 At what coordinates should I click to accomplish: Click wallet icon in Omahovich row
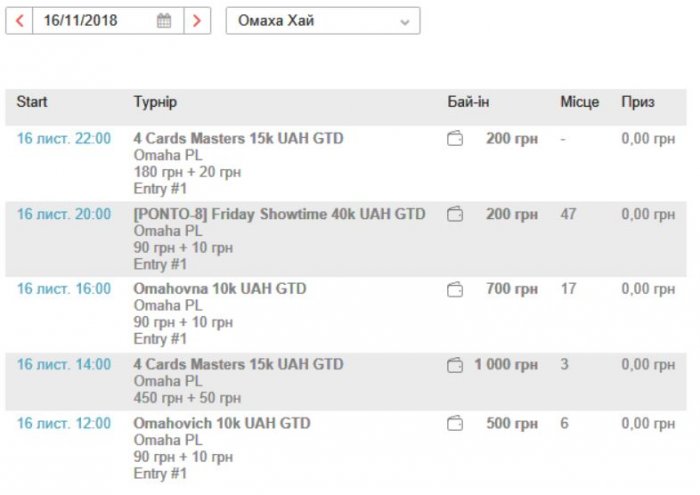coord(455,424)
